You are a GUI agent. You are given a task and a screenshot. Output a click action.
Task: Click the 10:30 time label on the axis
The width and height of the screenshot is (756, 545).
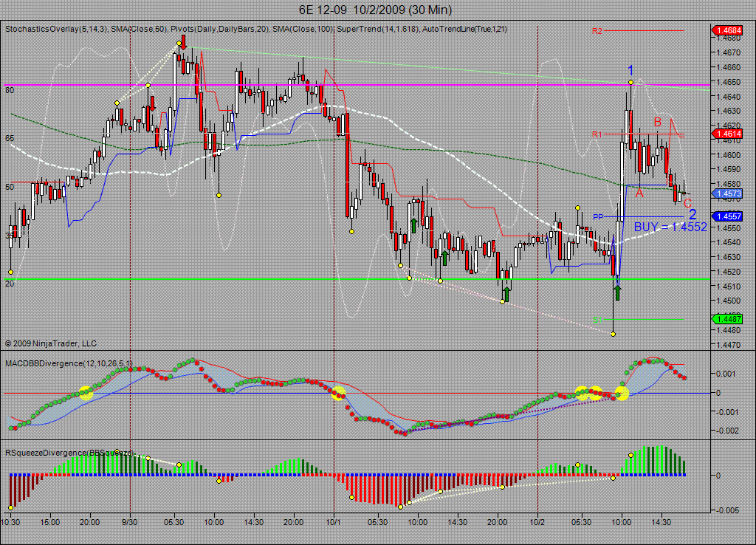(x=10, y=522)
